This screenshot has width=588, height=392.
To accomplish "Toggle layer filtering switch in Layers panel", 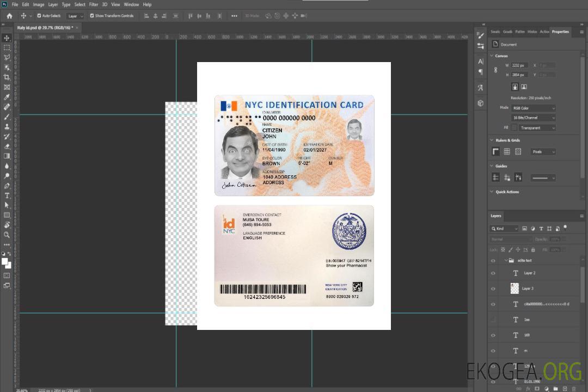I will pos(565,228).
